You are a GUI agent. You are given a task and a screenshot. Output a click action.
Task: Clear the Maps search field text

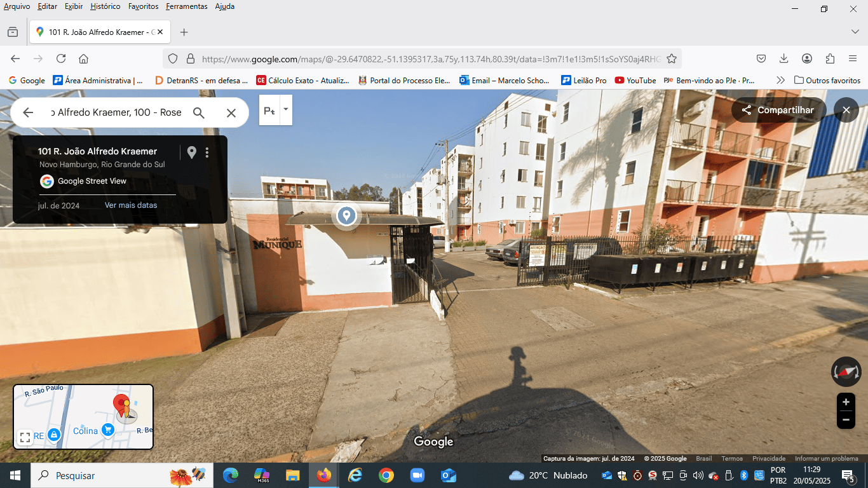pyautogui.click(x=231, y=112)
